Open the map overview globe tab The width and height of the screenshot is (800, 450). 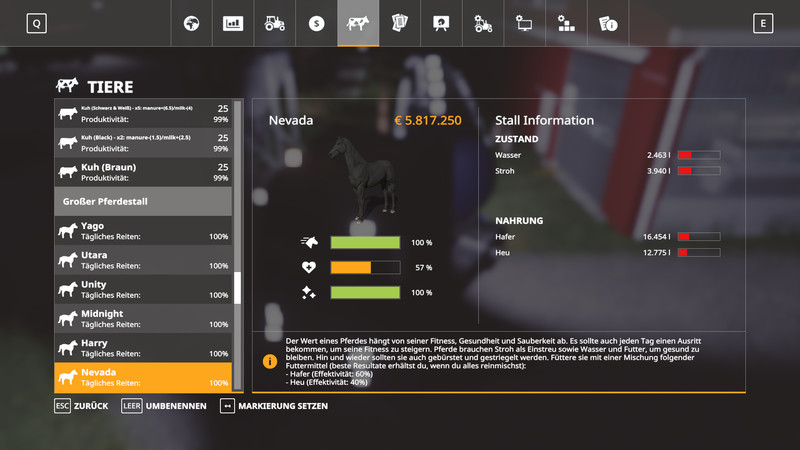(191, 23)
